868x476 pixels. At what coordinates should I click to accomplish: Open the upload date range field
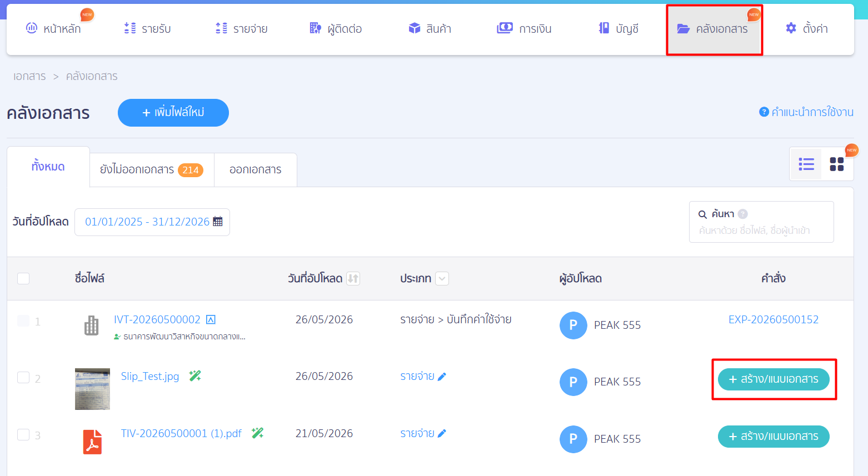152,222
